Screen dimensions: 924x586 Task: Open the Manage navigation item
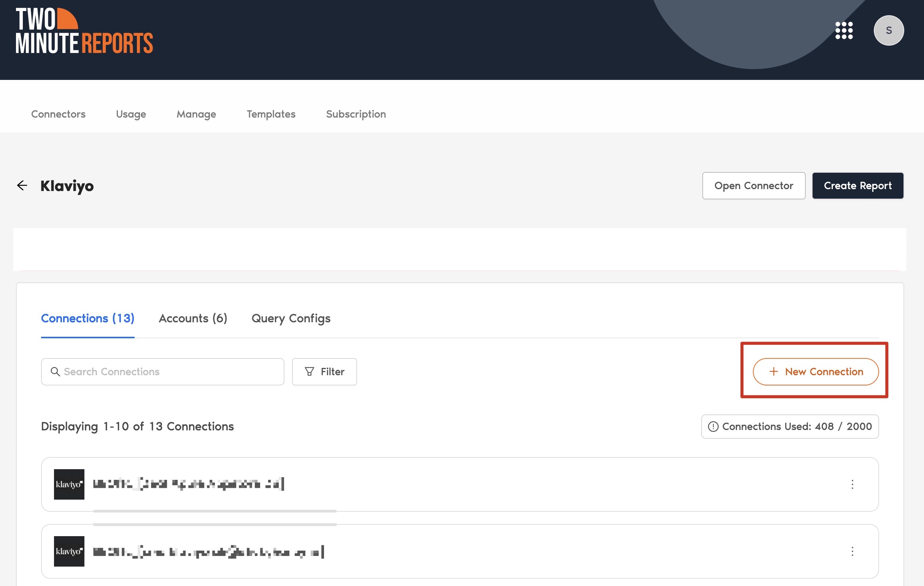point(196,114)
